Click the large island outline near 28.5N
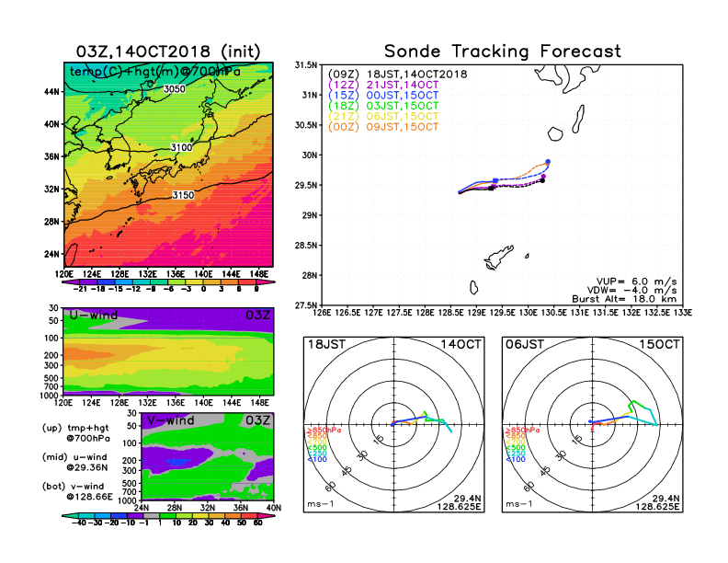Screen dimensions: 728x563 click(498, 258)
